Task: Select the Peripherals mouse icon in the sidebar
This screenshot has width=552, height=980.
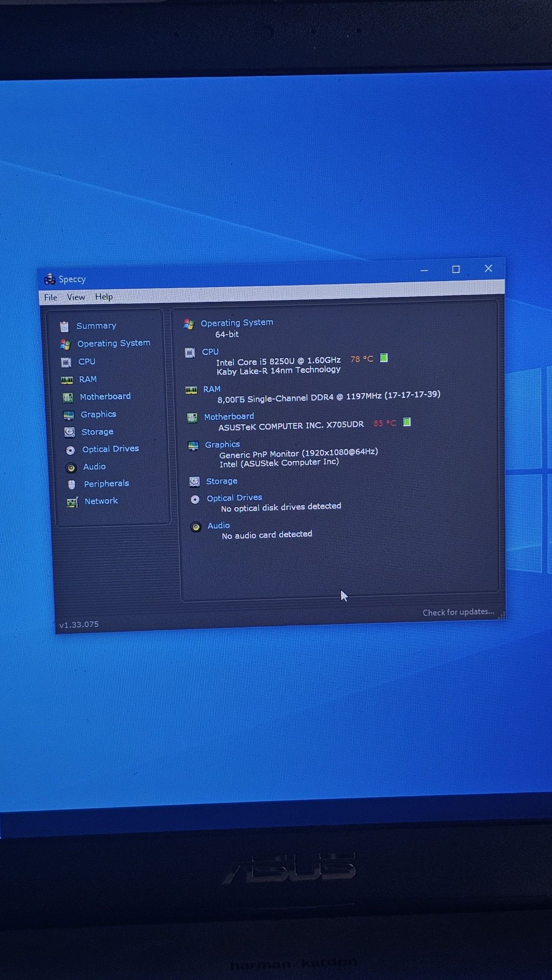Action: 72,485
